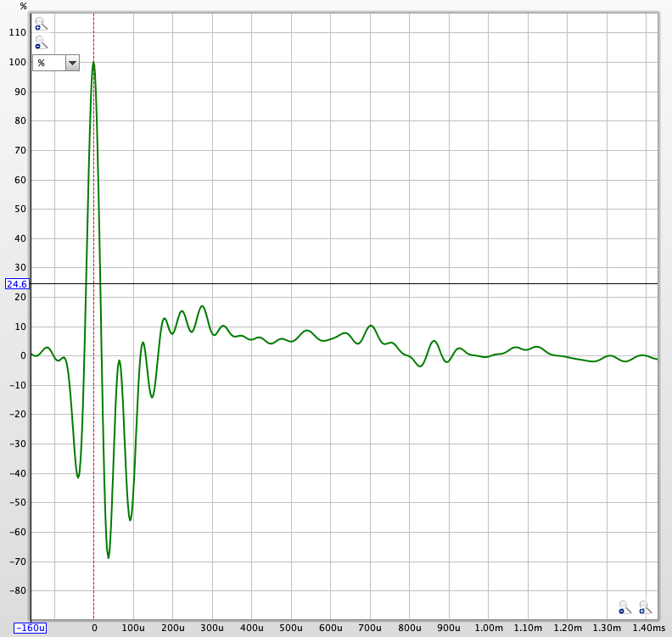
Task: Click the 0 tick label on time axis
Action: point(93,629)
